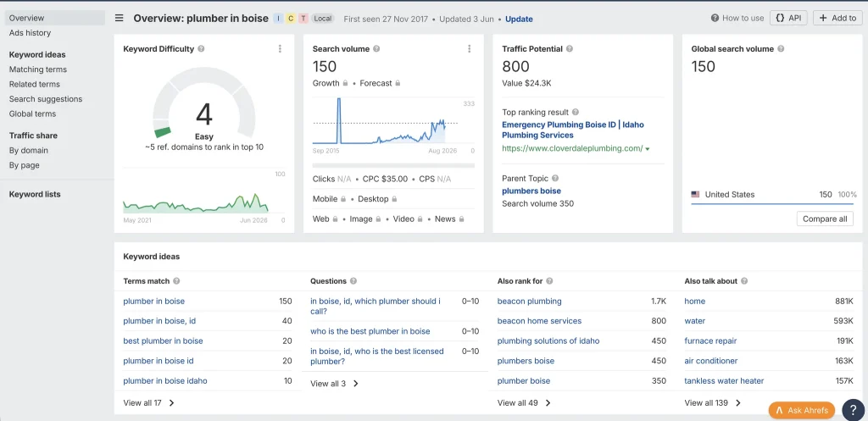Click the help icon beside Traffic Potential
Image resolution: width=868 pixels, height=421 pixels.
(x=570, y=48)
